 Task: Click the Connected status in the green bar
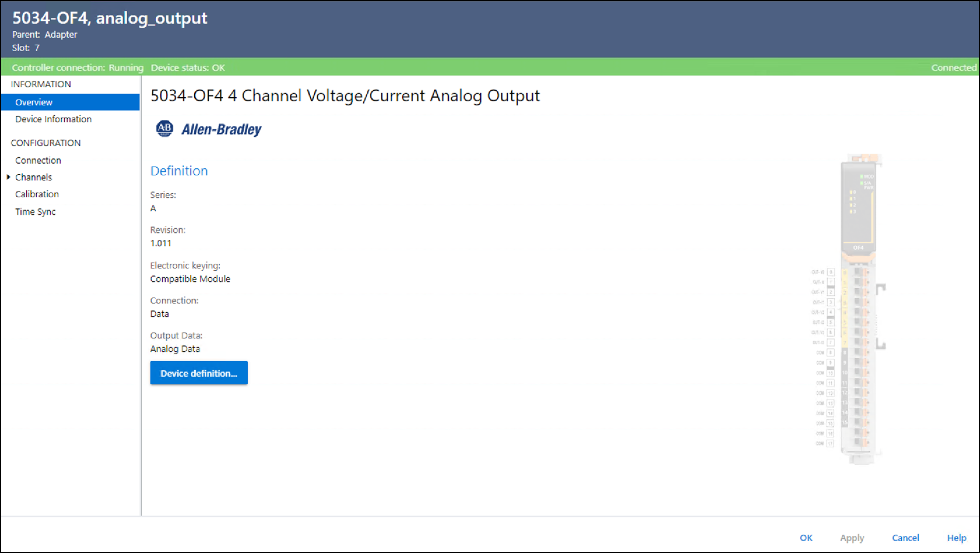(x=954, y=67)
